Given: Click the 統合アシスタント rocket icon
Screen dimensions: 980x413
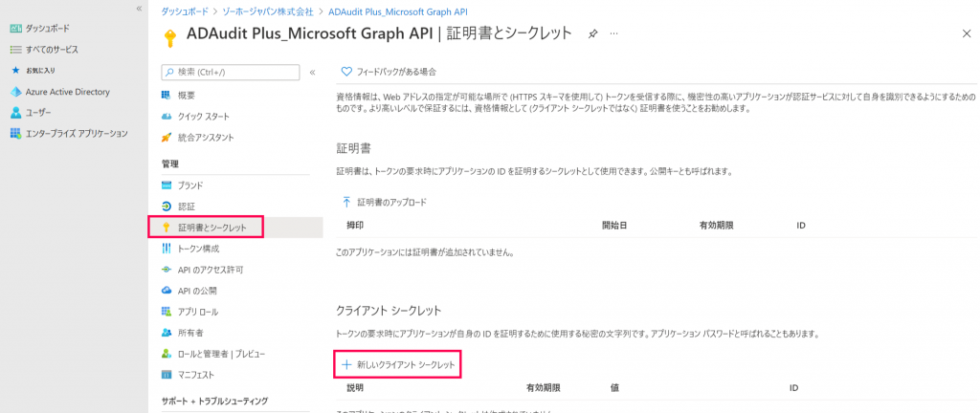Looking at the screenshot, I should (167, 138).
